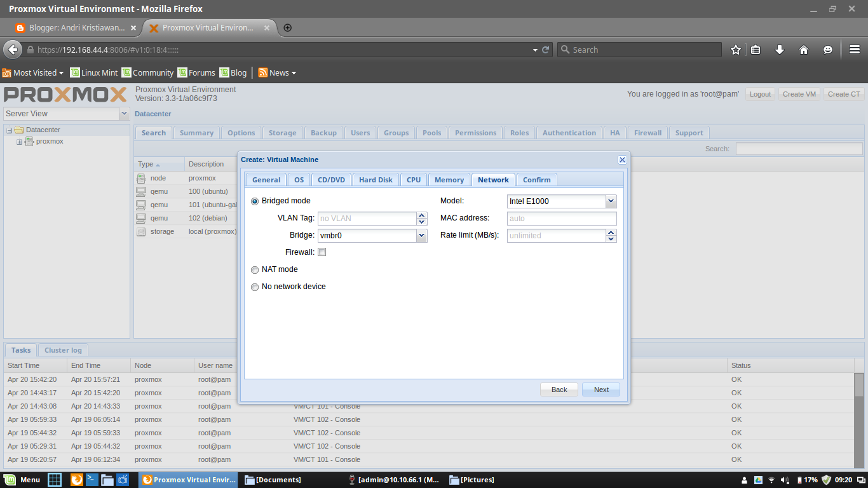The height and width of the screenshot is (488, 868).
Task: Select Bridged mode radio button
Action: tap(255, 201)
